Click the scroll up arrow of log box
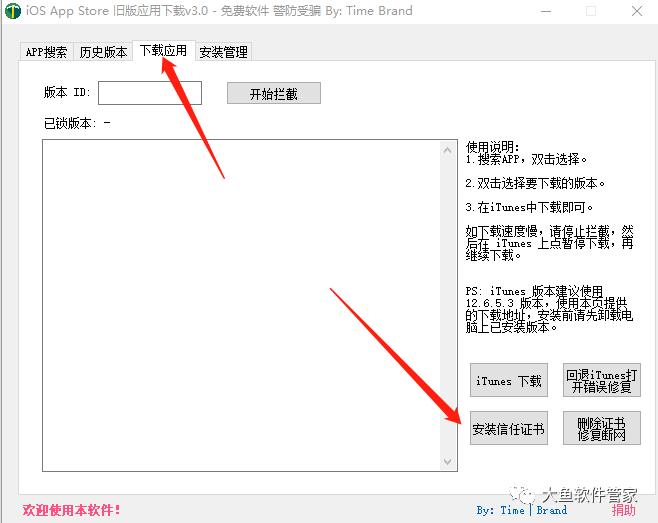The image size is (658, 523). 448,150
